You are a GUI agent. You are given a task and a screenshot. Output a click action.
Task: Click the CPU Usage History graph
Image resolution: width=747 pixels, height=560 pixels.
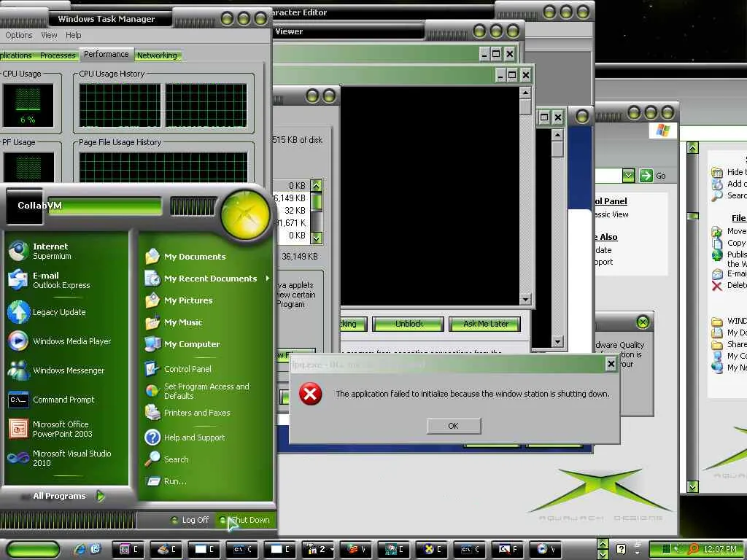(x=163, y=106)
